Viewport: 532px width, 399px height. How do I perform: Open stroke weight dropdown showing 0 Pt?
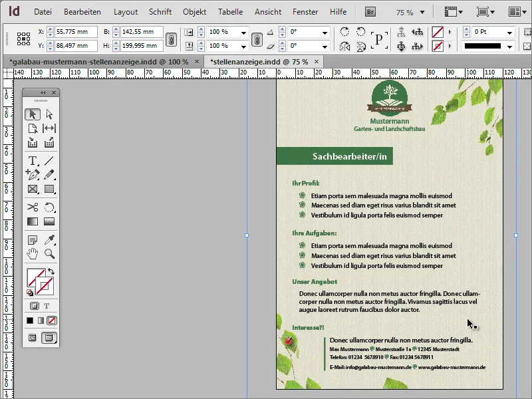pyautogui.click(x=509, y=33)
